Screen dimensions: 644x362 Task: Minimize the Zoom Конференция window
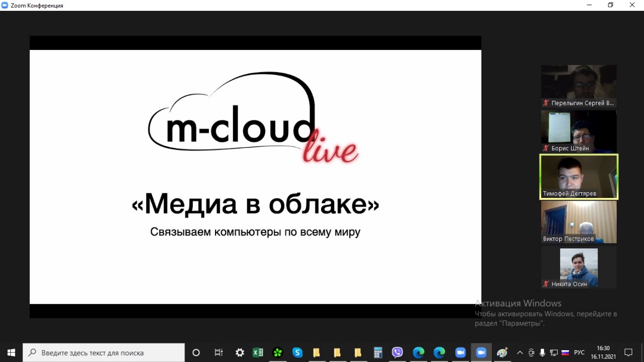coord(589,5)
